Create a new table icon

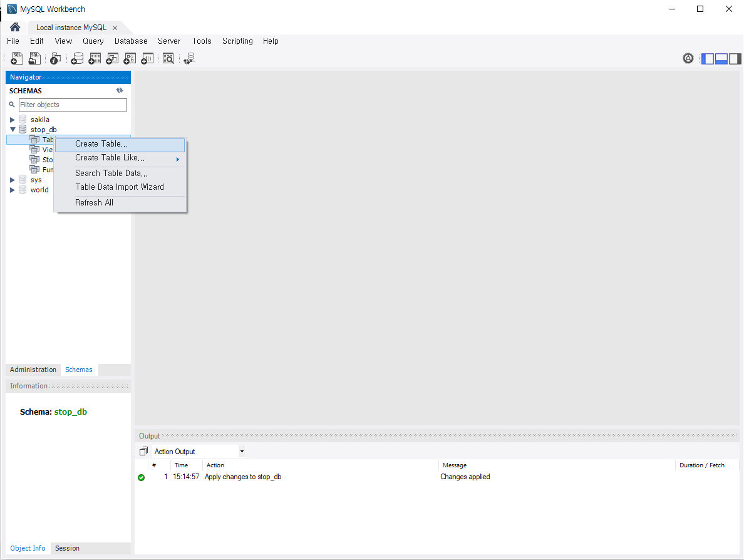95,58
